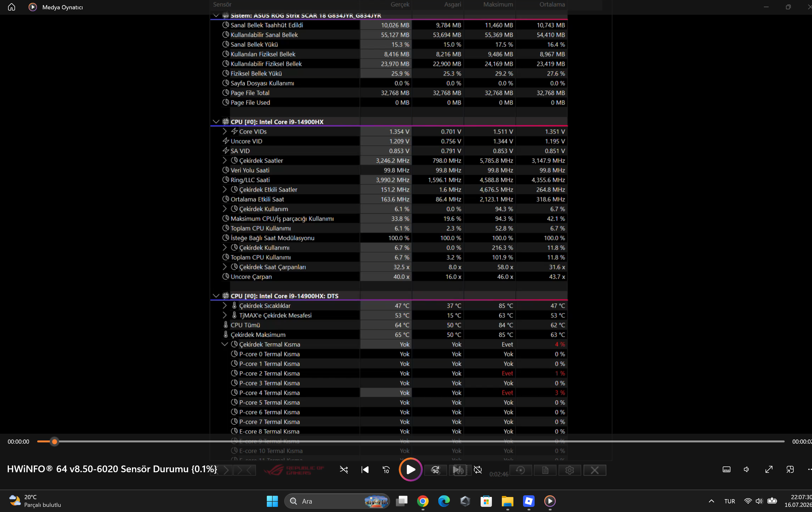Skip forward 30 seconds
This screenshot has width=812, height=512.
pos(435,470)
